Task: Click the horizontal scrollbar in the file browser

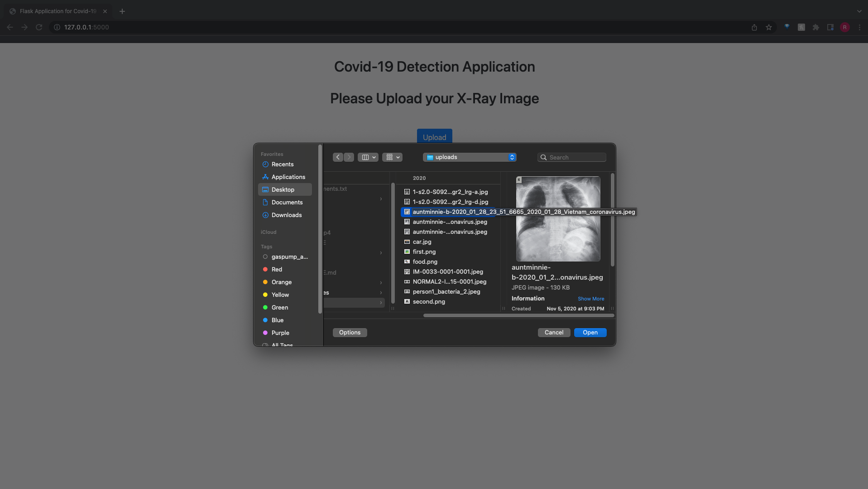Action: click(518, 315)
